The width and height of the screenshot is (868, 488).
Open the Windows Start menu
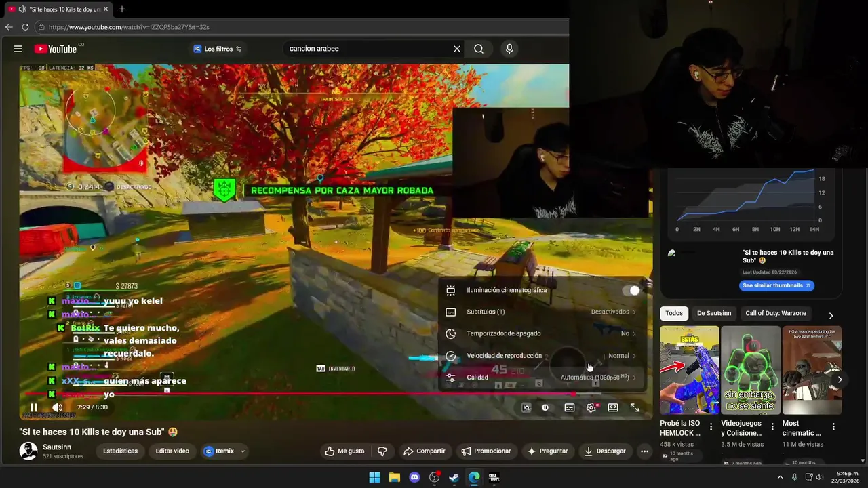click(374, 477)
